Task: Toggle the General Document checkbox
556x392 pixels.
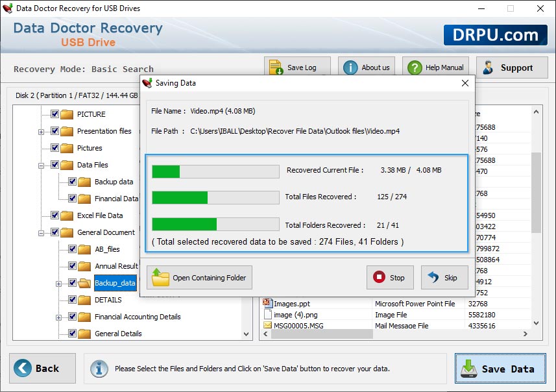Action: pos(54,232)
